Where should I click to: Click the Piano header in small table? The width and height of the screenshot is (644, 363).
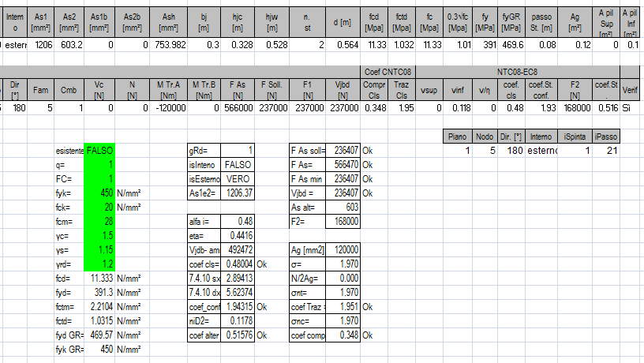(458, 137)
